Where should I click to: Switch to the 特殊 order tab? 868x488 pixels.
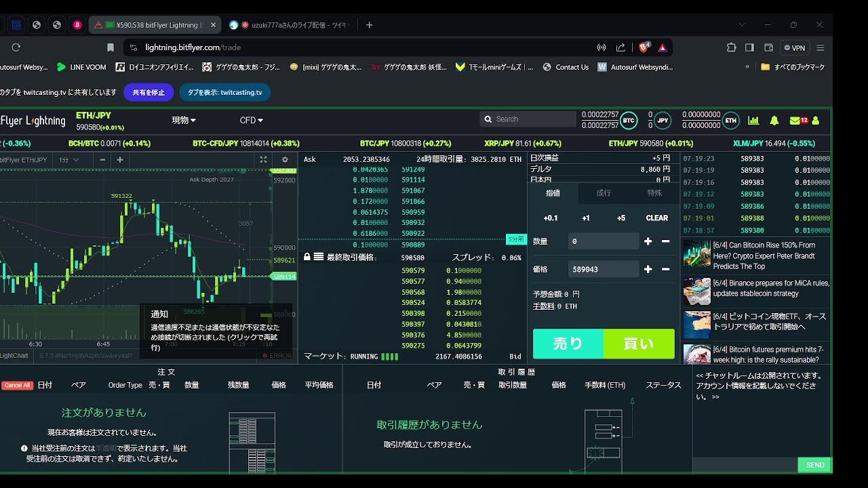point(654,193)
